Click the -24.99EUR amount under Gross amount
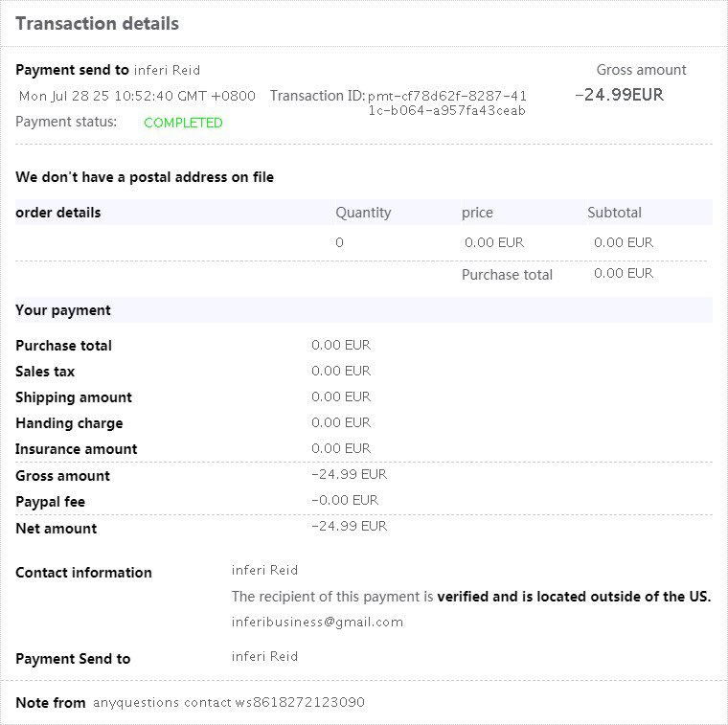The width and height of the screenshot is (728, 725). pos(619,95)
